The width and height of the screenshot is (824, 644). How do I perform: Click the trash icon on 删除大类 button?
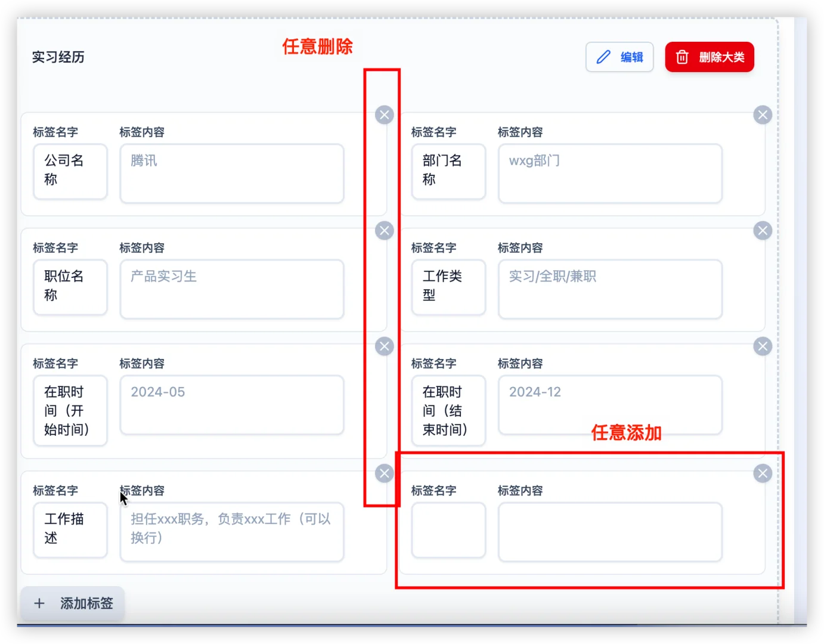click(681, 57)
